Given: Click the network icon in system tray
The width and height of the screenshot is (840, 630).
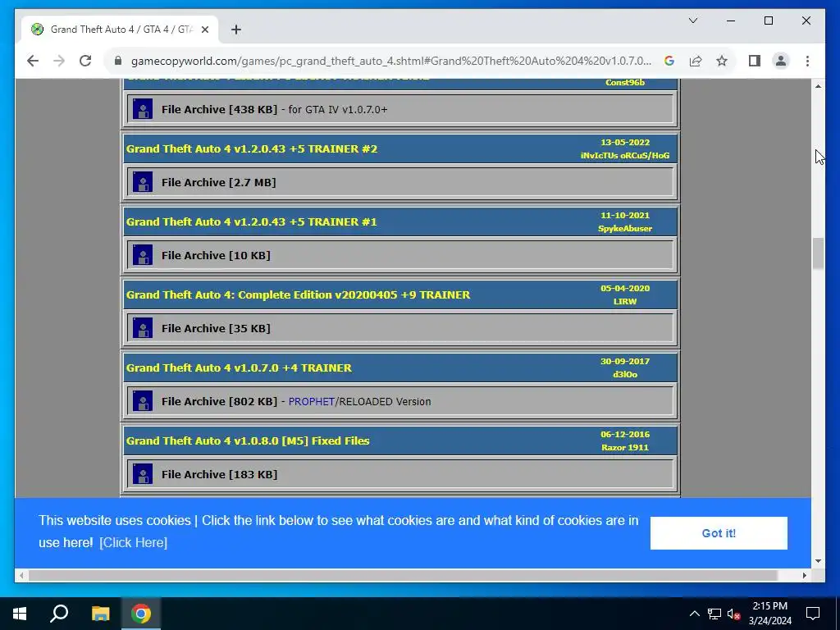Looking at the screenshot, I should pos(714,614).
